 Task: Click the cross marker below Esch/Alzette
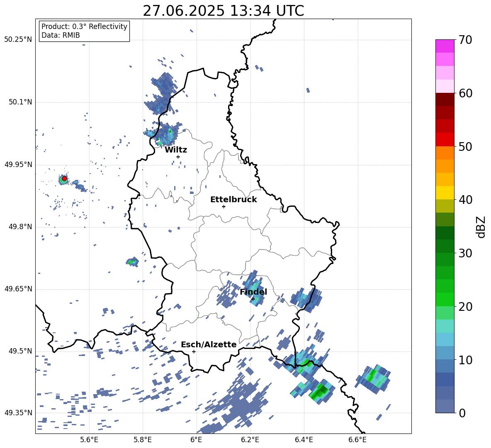[194, 351]
